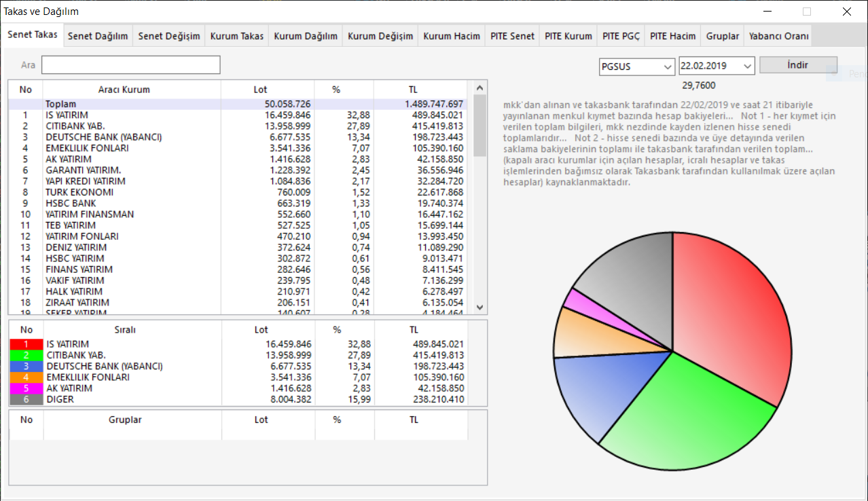Open the PITE Senet tab
The height and width of the screenshot is (501, 868).
513,36
